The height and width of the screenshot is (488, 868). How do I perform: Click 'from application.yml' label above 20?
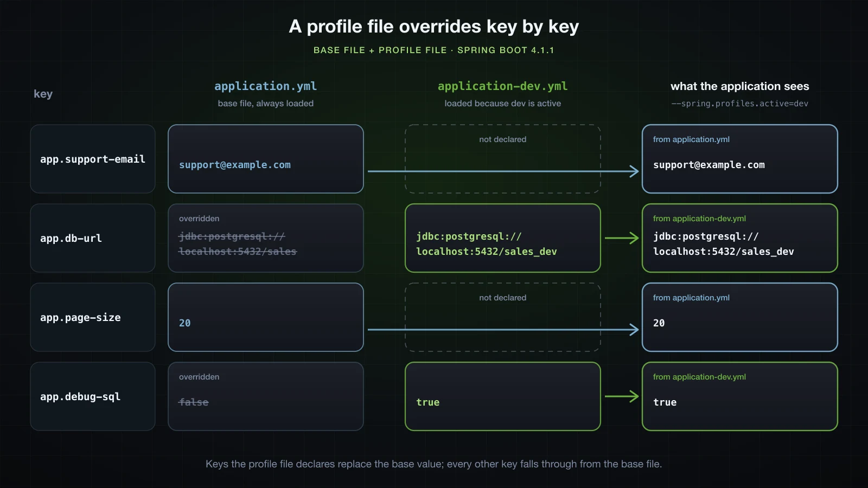pos(691,298)
